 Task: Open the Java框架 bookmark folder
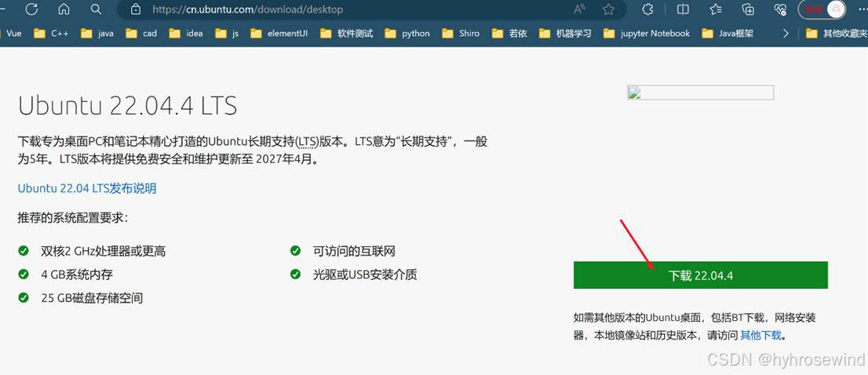(728, 33)
